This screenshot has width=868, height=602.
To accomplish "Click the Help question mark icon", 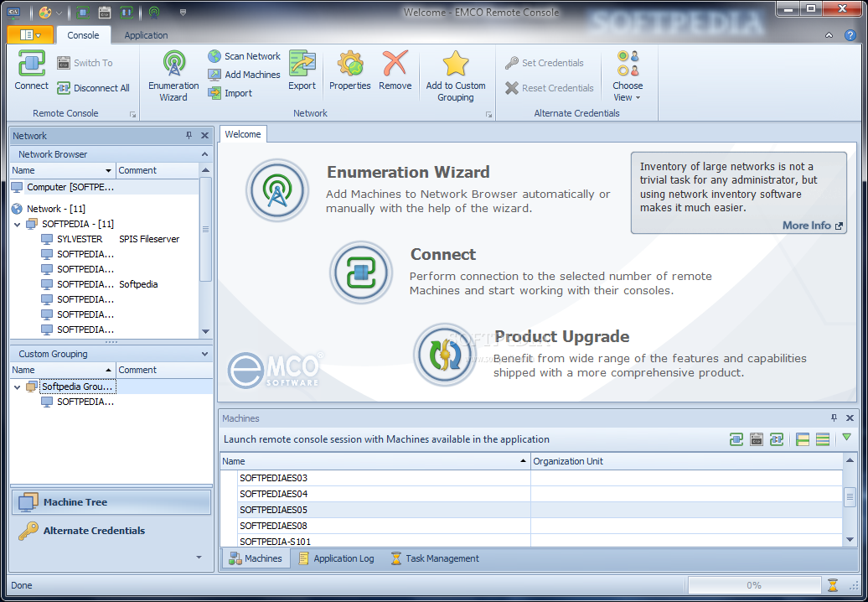I will point(850,35).
